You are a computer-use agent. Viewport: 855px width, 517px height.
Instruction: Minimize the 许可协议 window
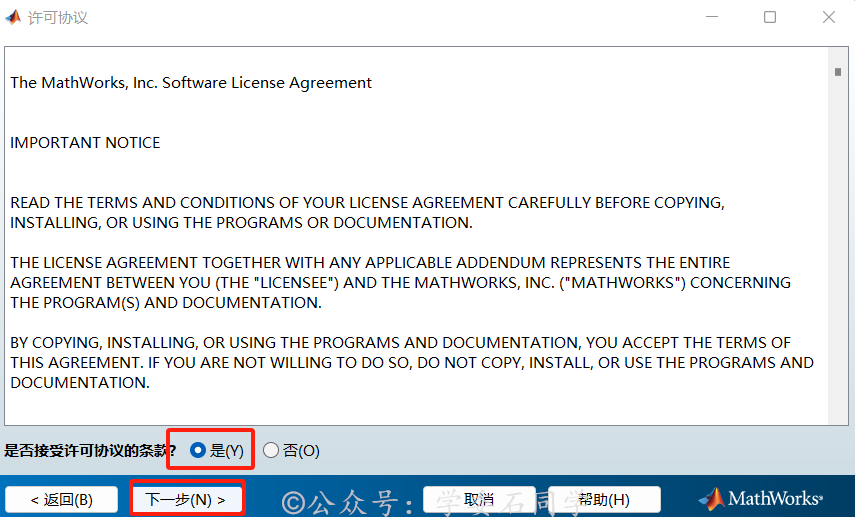(x=711, y=17)
